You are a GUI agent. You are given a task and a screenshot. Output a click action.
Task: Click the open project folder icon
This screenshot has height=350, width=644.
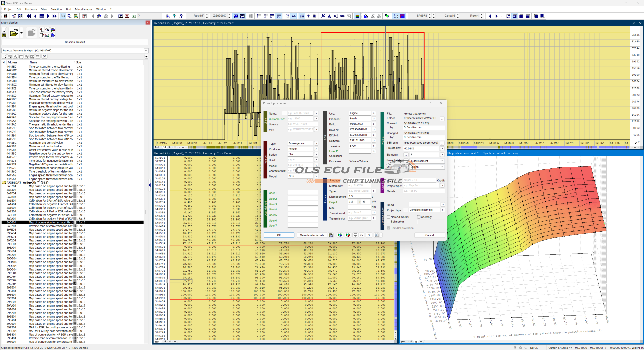[x=14, y=33]
